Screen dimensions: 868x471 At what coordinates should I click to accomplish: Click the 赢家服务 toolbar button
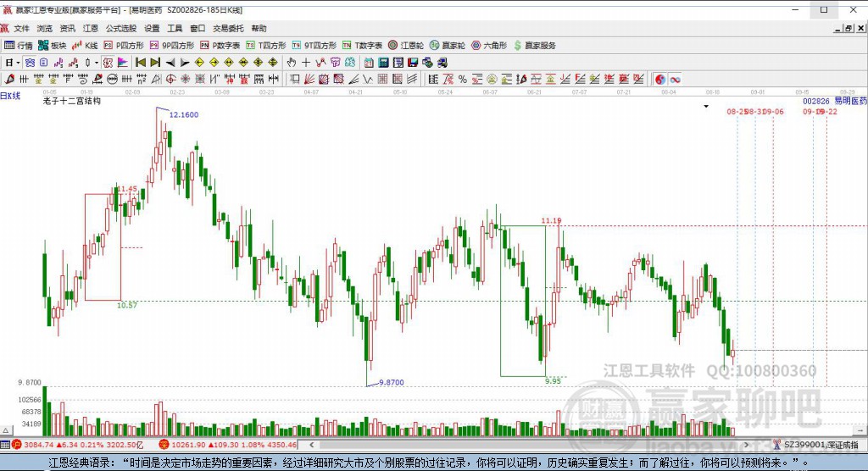coord(535,45)
